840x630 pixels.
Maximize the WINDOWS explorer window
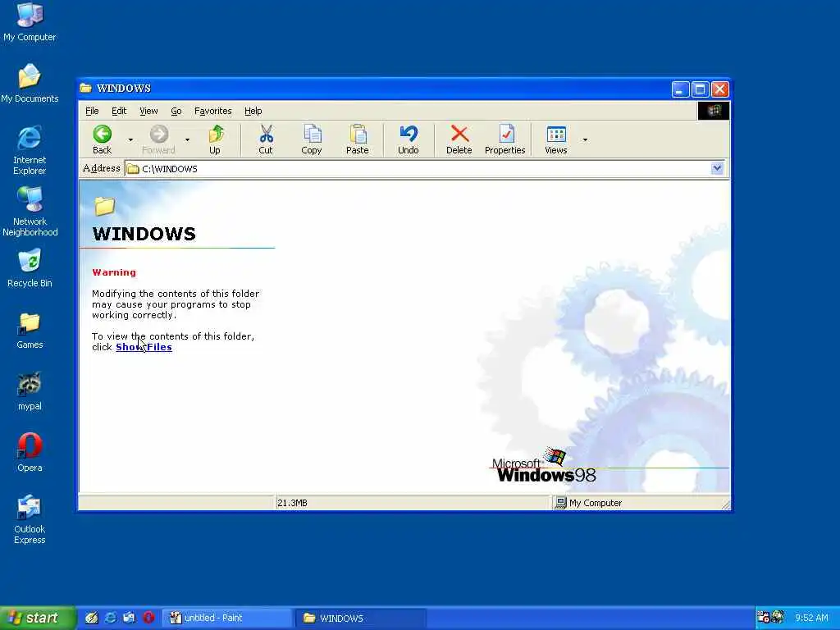(700, 89)
